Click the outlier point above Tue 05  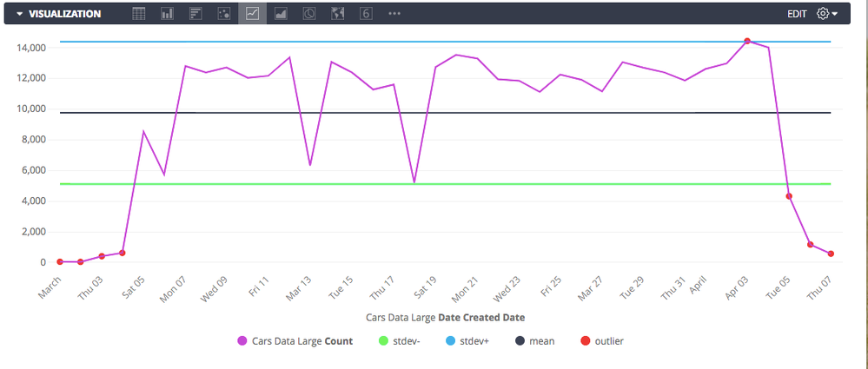(789, 196)
